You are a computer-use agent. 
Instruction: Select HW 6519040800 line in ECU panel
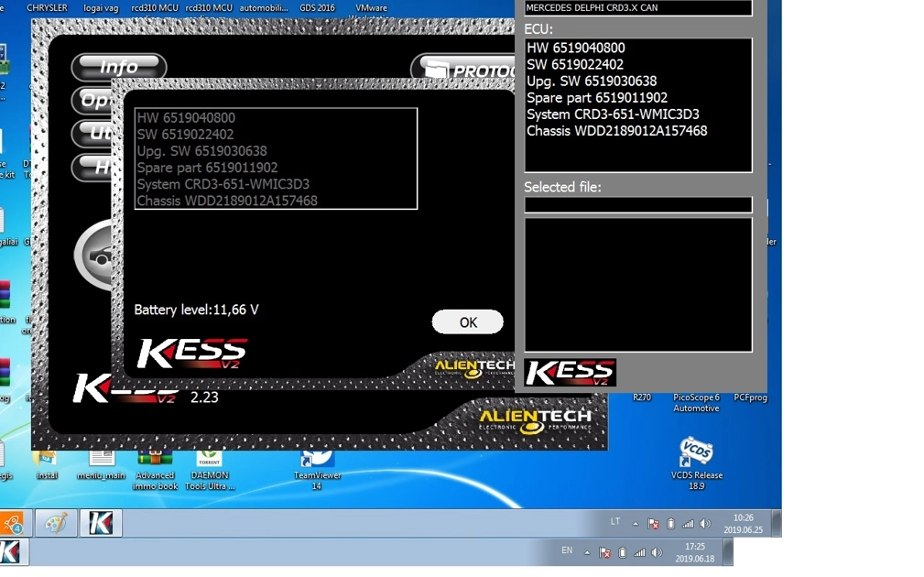(576, 49)
